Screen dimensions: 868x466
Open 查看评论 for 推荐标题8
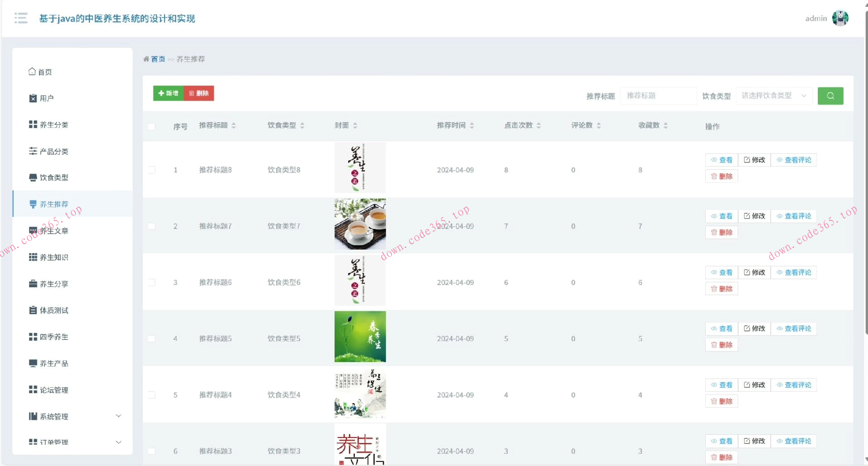[794, 160]
